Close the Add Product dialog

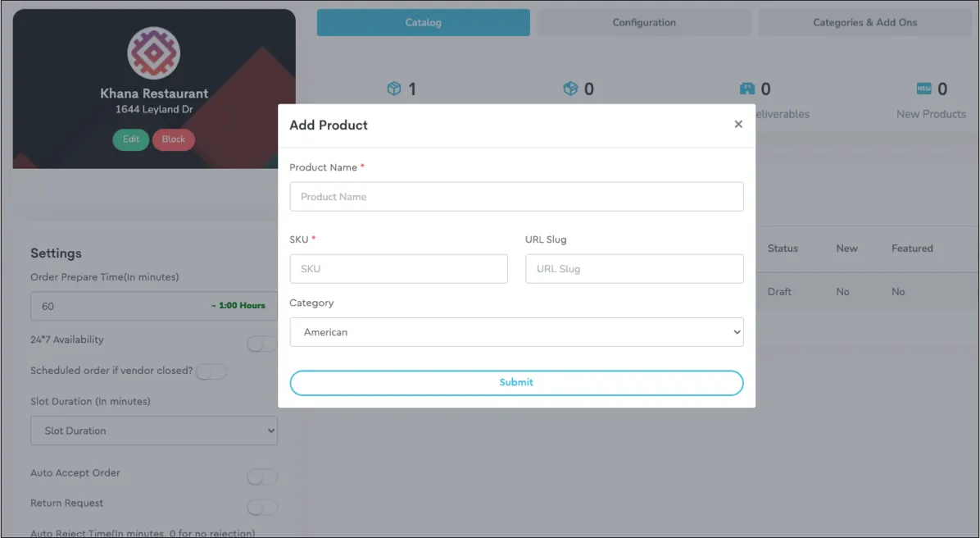(x=737, y=125)
